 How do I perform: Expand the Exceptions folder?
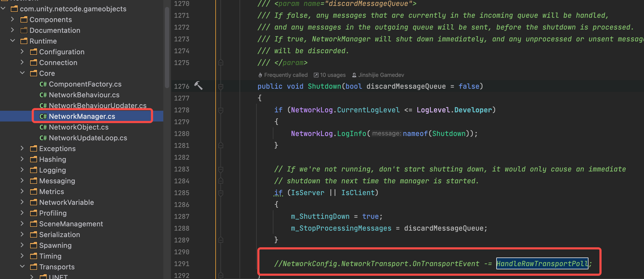tap(22, 148)
